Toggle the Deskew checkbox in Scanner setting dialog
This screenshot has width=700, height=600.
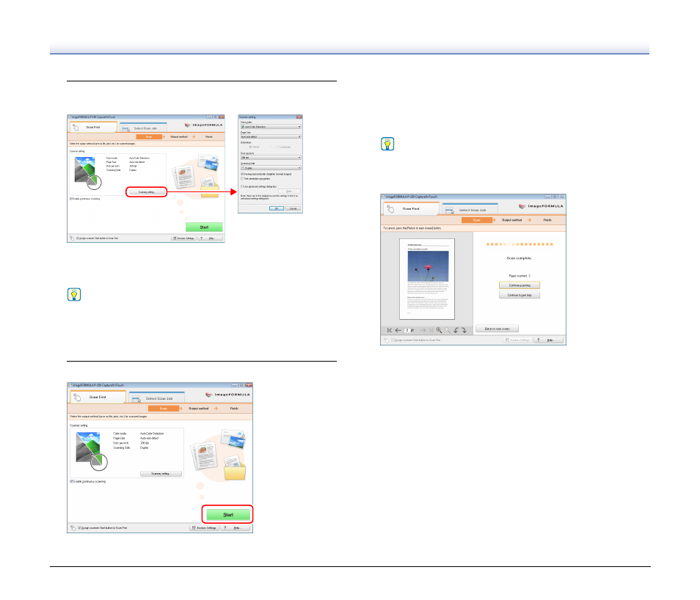242,174
